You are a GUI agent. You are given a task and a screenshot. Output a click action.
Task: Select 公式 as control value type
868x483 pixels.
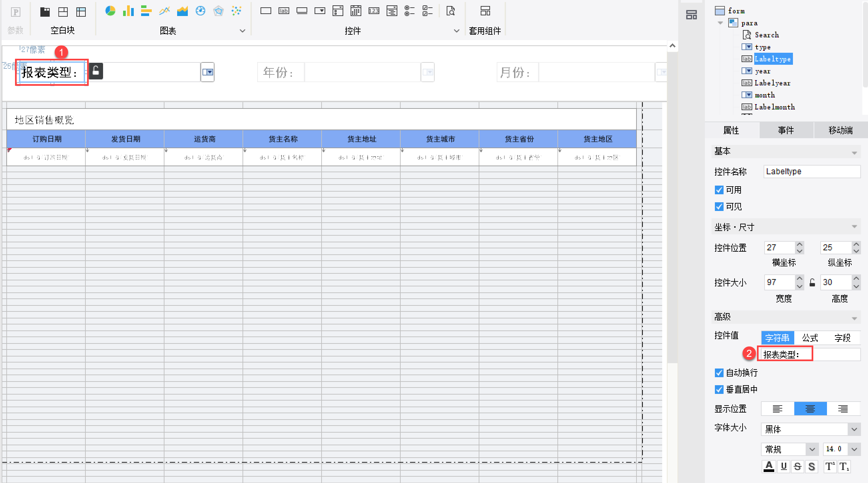[x=810, y=338]
